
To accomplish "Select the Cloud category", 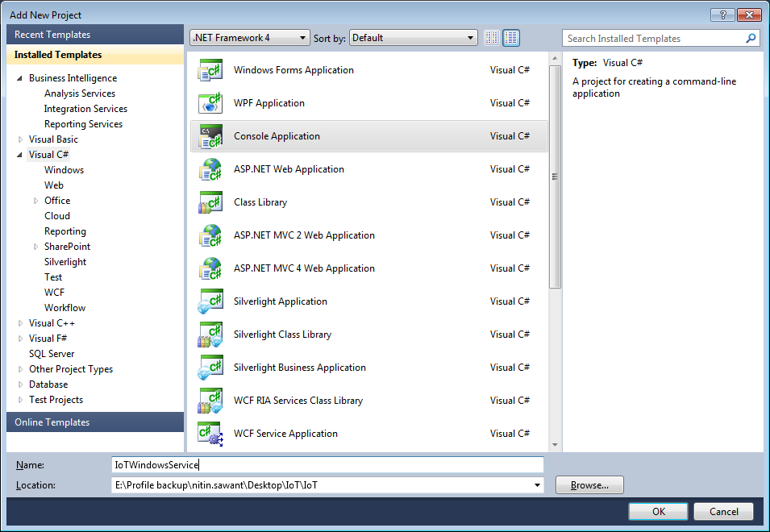I will pos(57,216).
